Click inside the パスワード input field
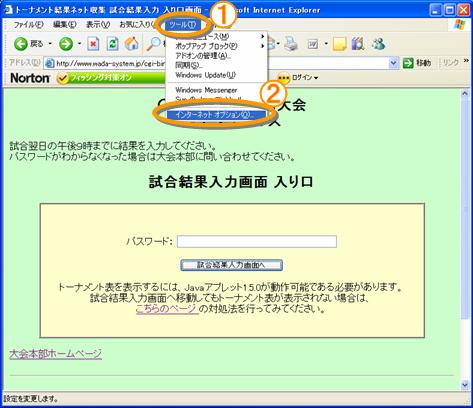Screen dimensions: 473x408 click(257, 241)
